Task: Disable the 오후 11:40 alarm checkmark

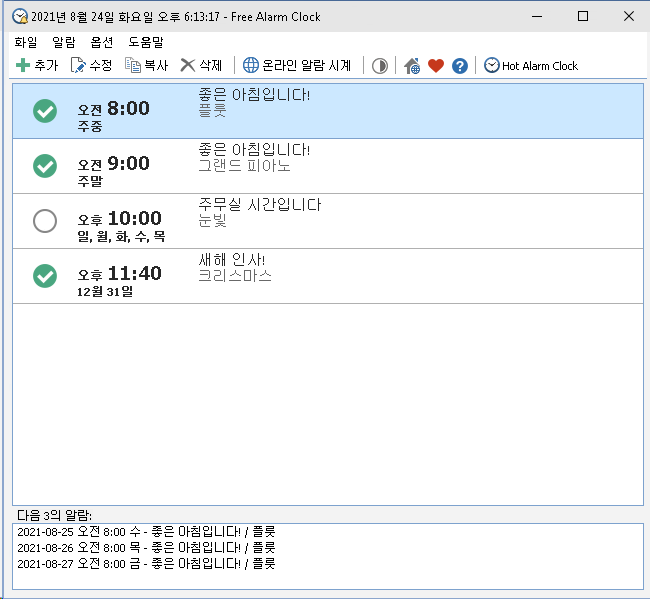Action: tap(45, 276)
